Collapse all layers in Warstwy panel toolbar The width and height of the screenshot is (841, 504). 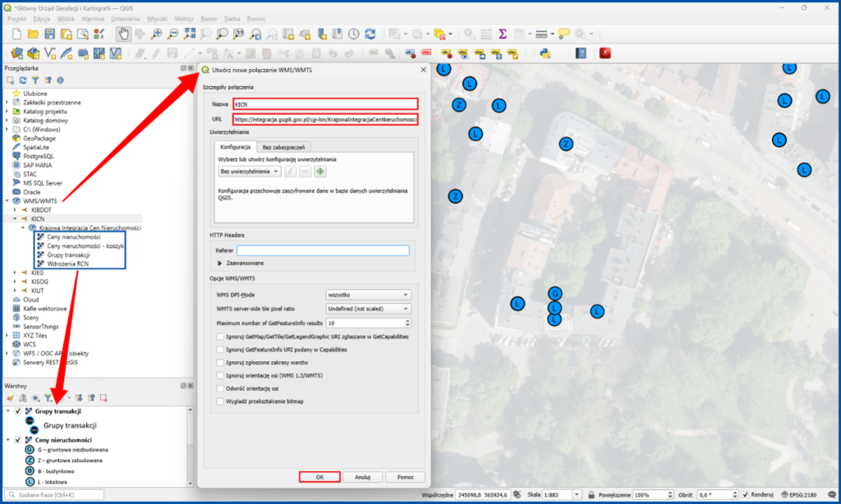point(91,398)
